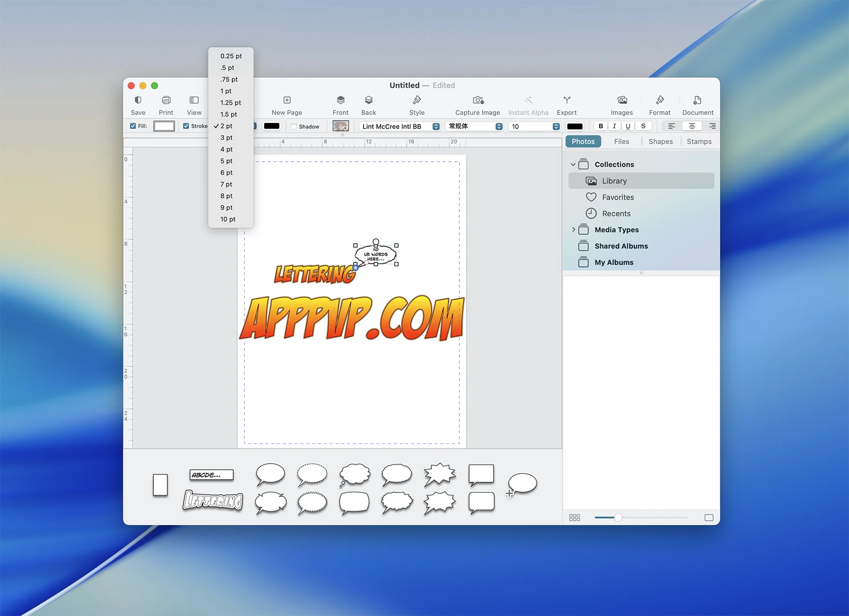Click the New Page icon
Screen dimensions: 849x616
tap(287, 100)
